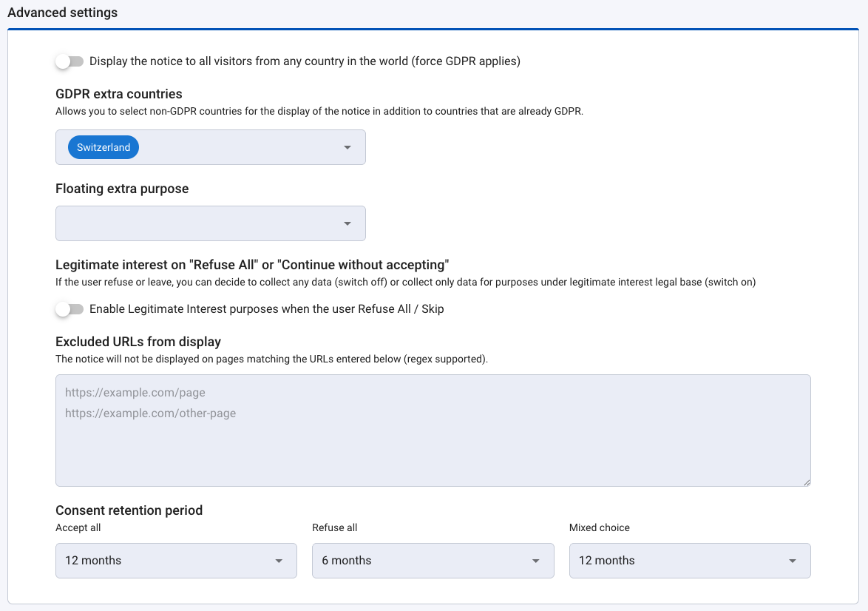Select the Switzerland country chip
868x611 pixels.
click(104, 148)
